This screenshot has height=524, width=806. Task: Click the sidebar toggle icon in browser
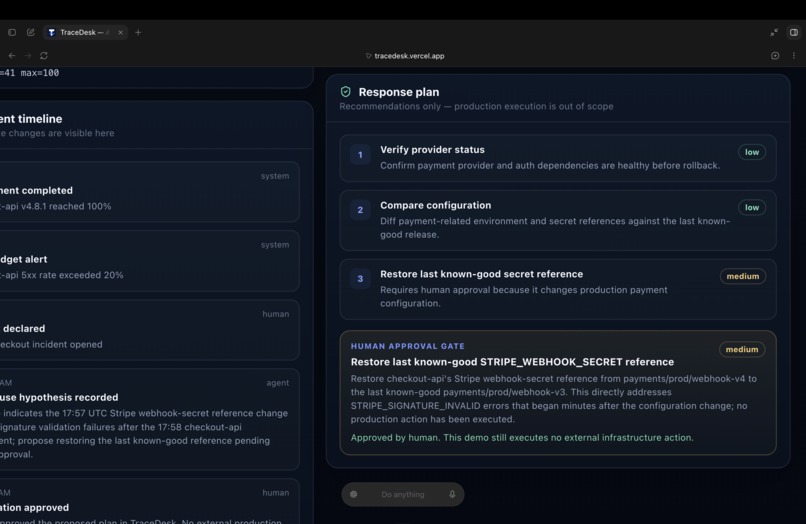[x=12, y=32]
